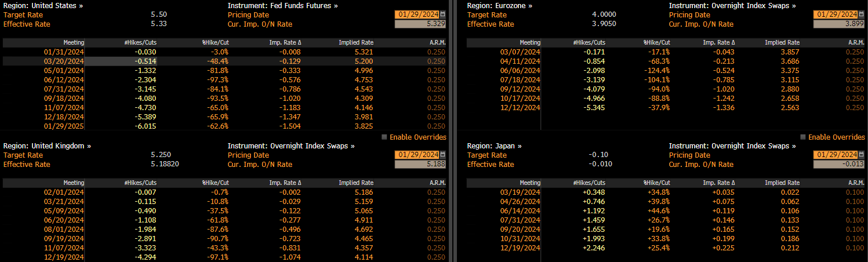Screen dimensions: 868x262
Task: Select the +44.6% cell in the 06/14/2024 row
Action: [659, 211]
